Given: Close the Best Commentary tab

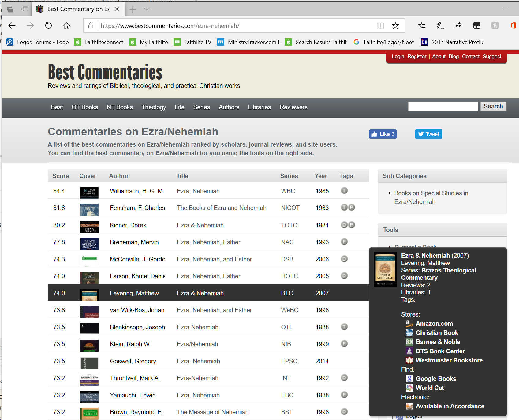Looking at the screenshot, I should 117,9.
